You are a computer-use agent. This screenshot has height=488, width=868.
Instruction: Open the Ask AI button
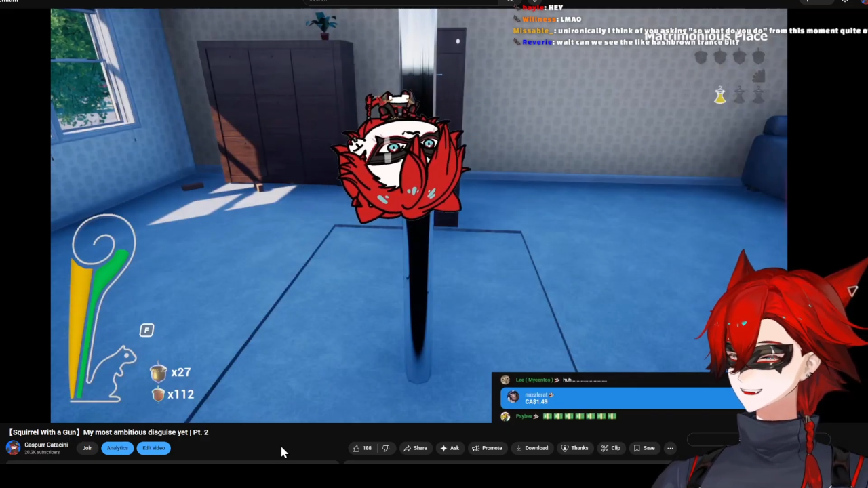click(450, 448)
